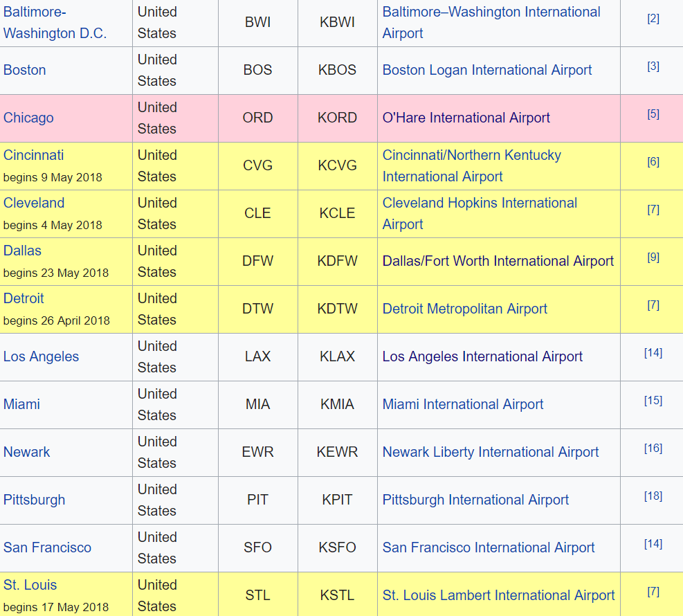Follow reference [7] in Detroit row
This screenshot has width=683, height=616.
(x=653, y=305)
